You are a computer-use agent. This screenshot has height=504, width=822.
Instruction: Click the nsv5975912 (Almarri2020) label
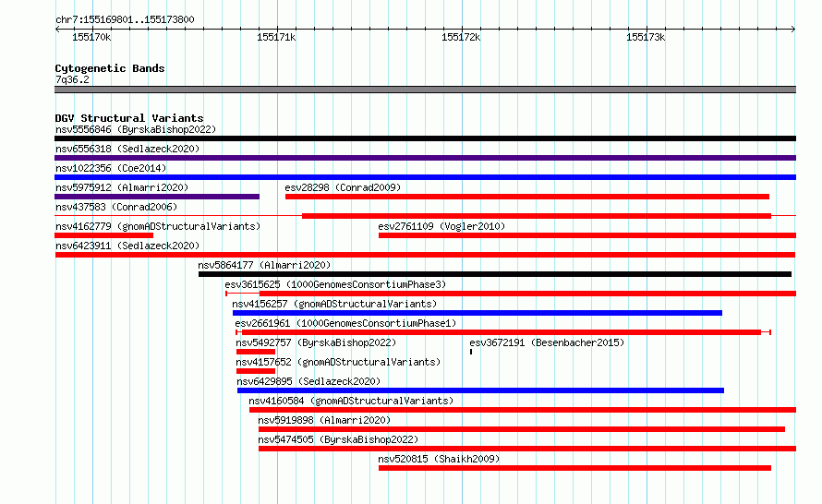pyautogui.click(x=122, y=187)
